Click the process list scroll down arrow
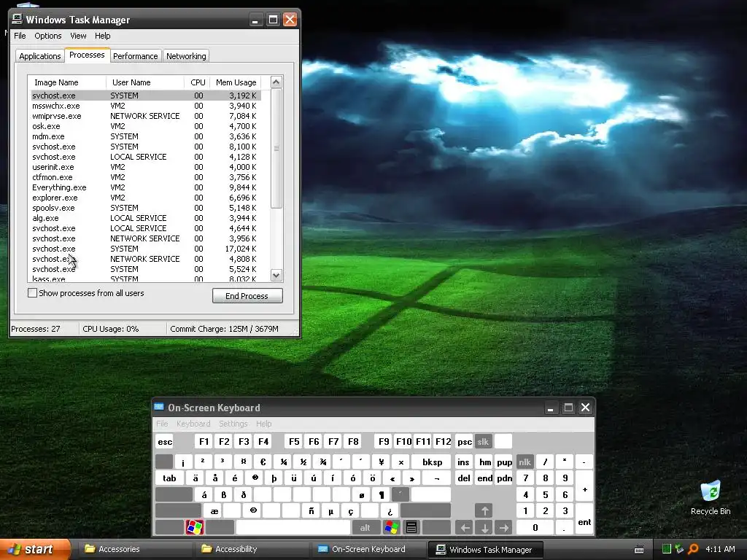747x560 pixels. tap(276, 275)
